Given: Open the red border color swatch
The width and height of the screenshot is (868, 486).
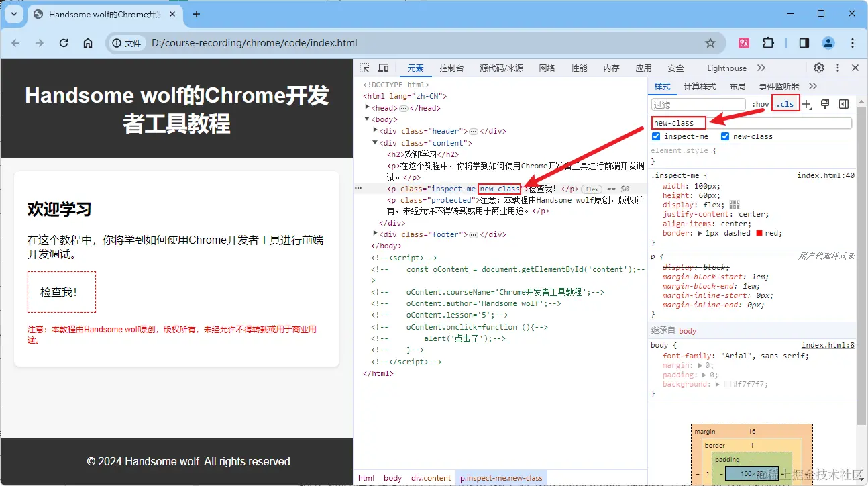Looking at the screenshot, I should click(759, 233).
